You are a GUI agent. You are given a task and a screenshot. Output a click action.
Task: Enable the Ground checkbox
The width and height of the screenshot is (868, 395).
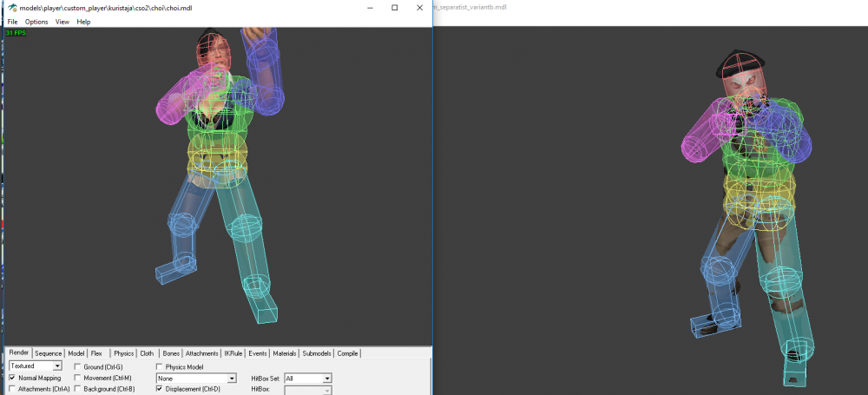click(78, 367)
